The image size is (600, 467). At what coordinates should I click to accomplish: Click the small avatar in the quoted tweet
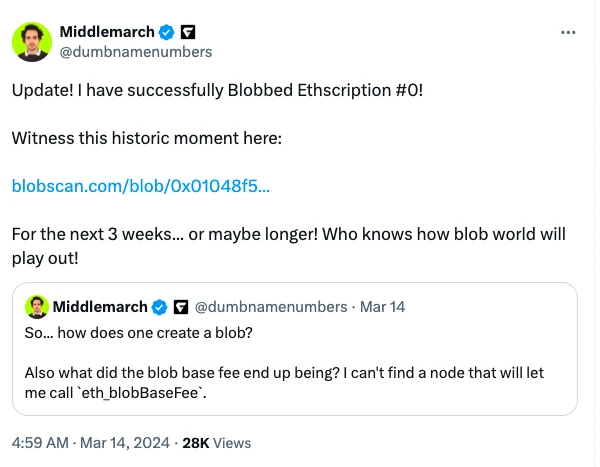tap(35, 306)
